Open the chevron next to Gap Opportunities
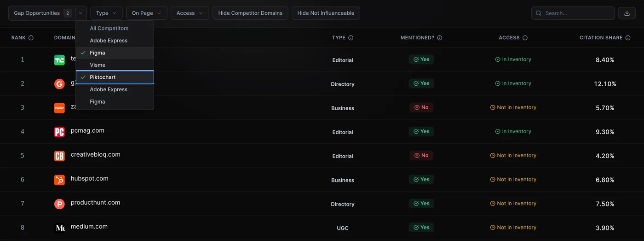644x241 pixels. 80,13
